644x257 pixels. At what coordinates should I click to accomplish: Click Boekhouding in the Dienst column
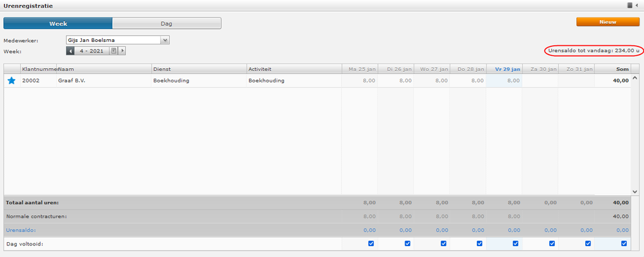tap(199, 81)
